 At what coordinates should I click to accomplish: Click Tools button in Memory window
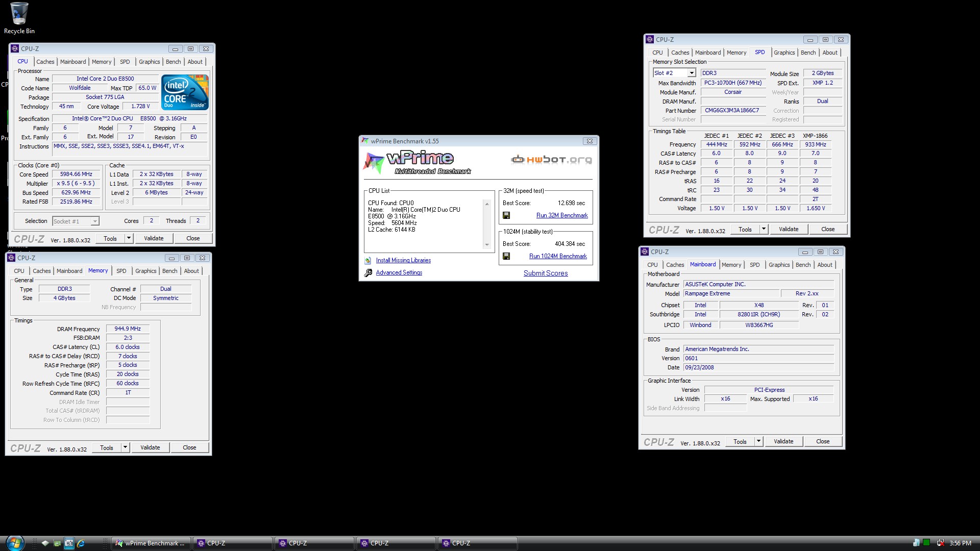tap(107, 447)
